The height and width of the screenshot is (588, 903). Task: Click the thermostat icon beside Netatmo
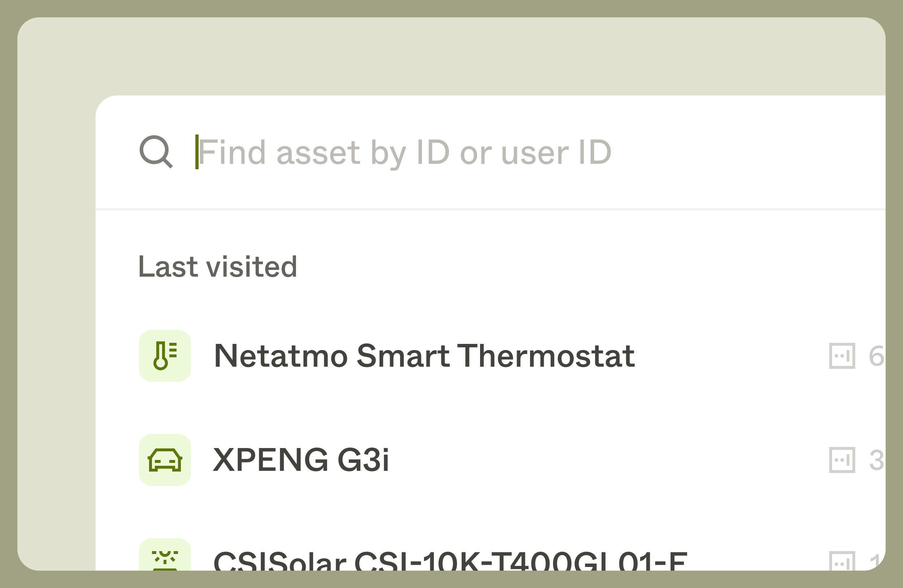coord(165,356)
